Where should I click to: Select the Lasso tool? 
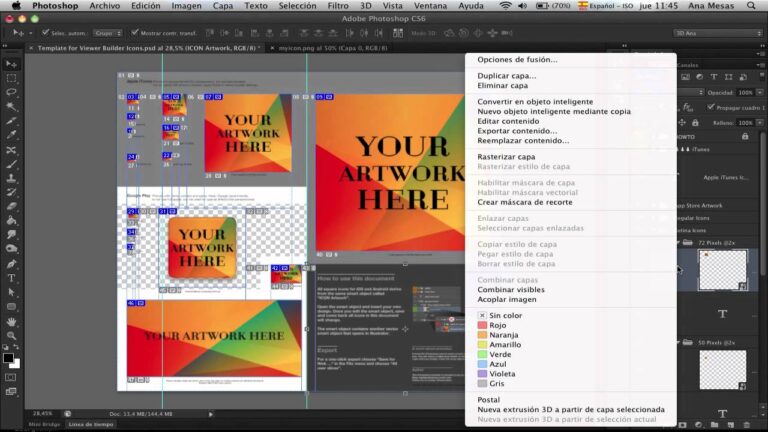[11, 91]
